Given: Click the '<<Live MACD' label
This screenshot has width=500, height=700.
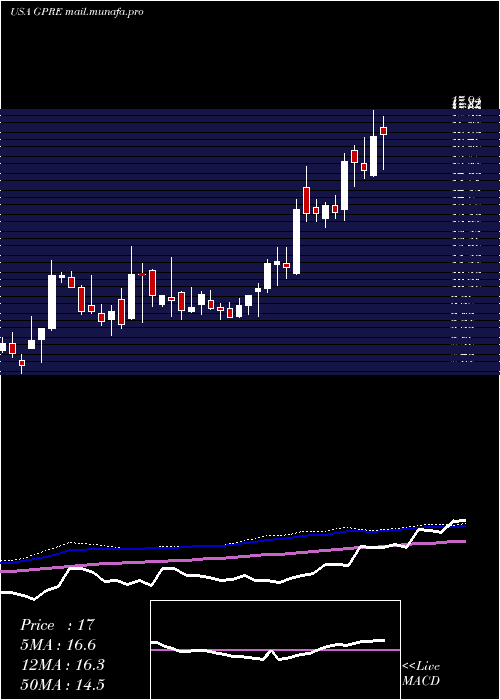Looking at the screenshot, I should tap(421, 673).
